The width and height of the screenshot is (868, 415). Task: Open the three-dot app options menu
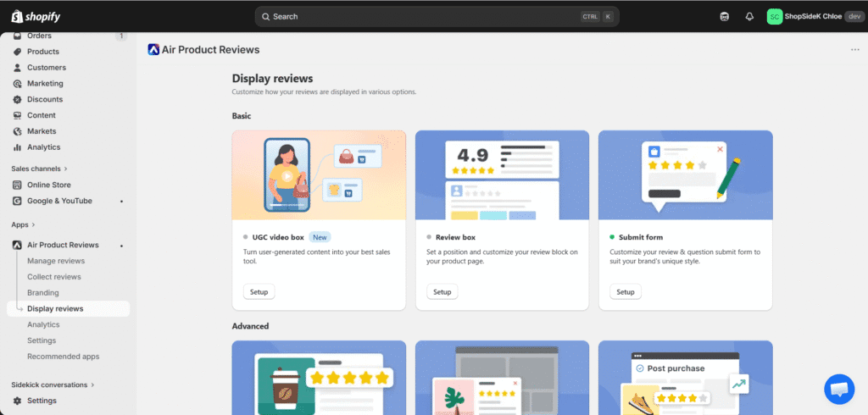(854, 50)
